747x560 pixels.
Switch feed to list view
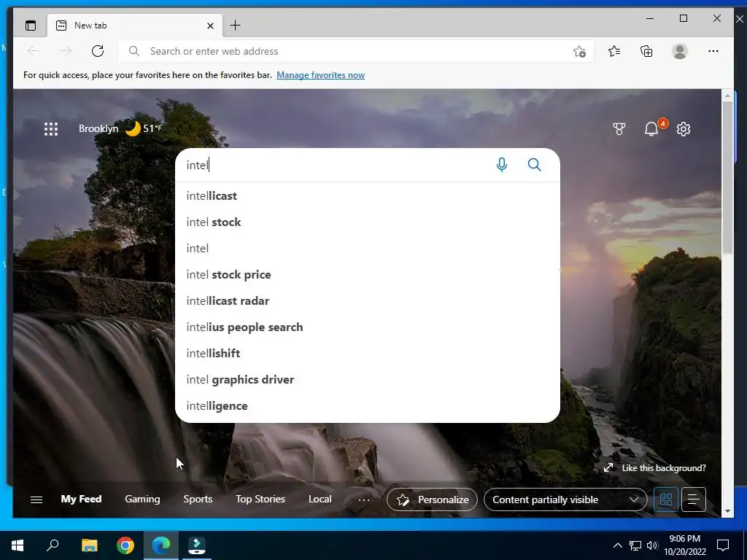click(x=694, y=499)
